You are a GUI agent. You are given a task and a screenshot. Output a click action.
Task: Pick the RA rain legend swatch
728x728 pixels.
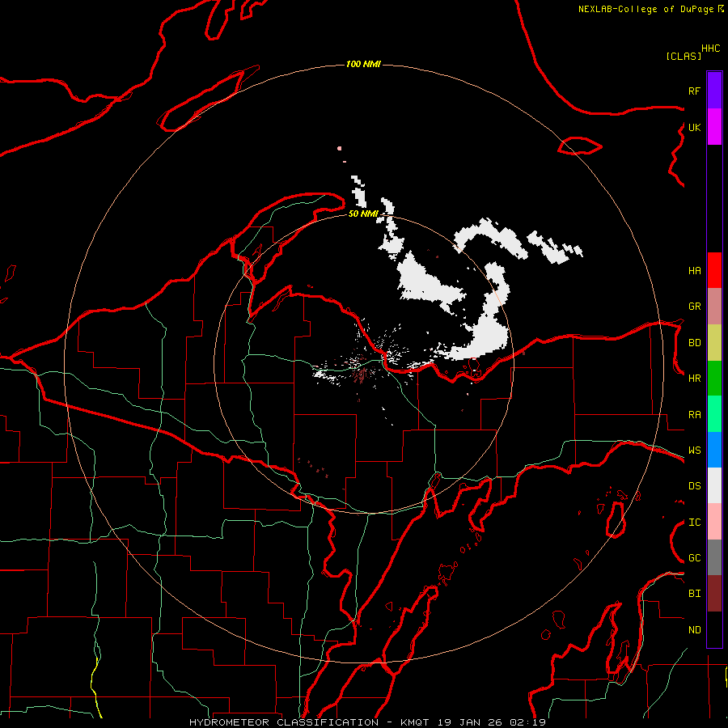pyautogui.click(x=714, y=414)
